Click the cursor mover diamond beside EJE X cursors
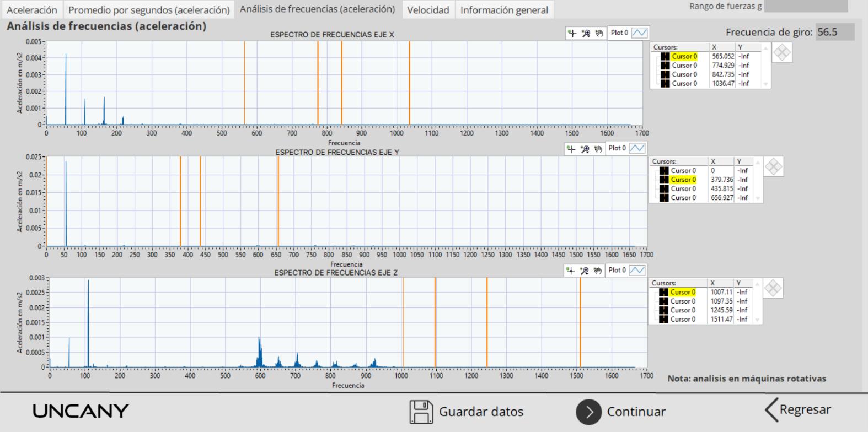This screenshot has width=868, height=432. point(781,53)
